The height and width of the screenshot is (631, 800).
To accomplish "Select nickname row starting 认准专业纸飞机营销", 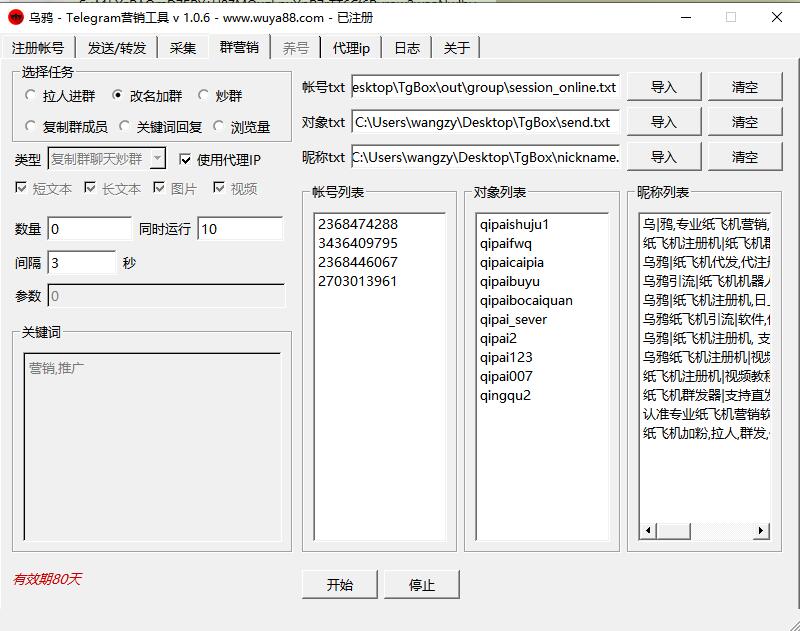I will tap(706, 414).
